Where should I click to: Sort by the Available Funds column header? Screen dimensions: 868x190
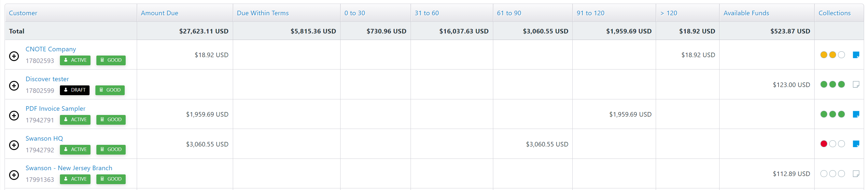746,13
